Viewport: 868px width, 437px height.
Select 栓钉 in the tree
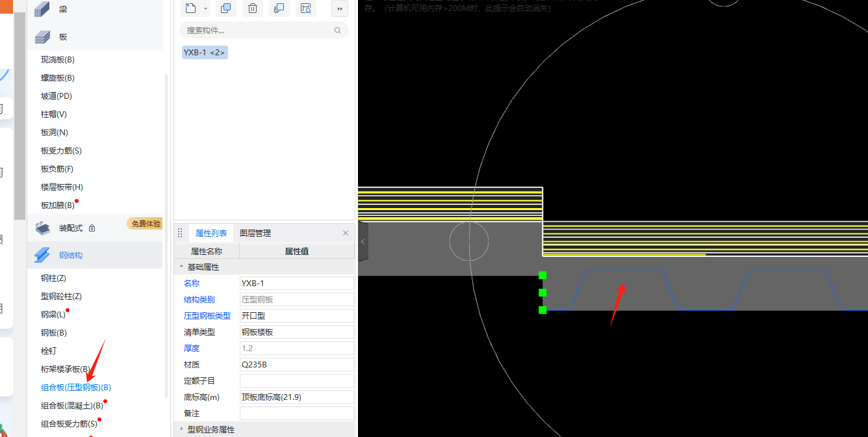(x=49, y=351)
